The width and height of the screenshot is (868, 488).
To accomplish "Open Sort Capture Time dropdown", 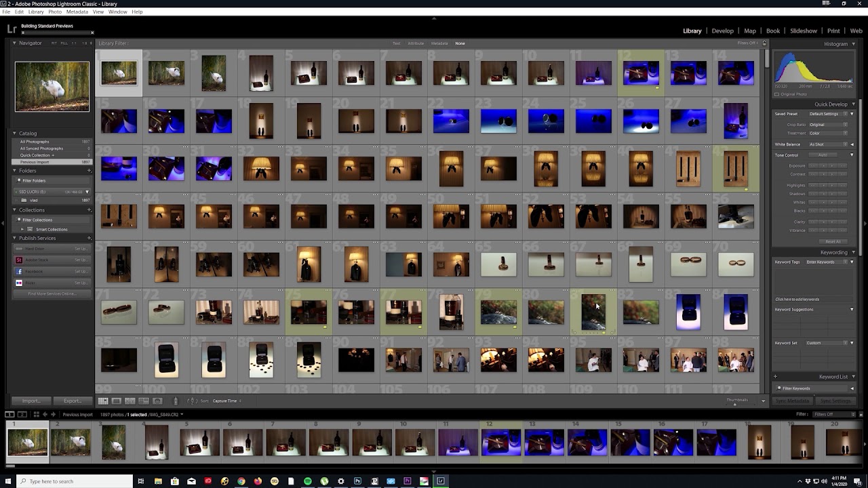I will click(x=226, y=401).
